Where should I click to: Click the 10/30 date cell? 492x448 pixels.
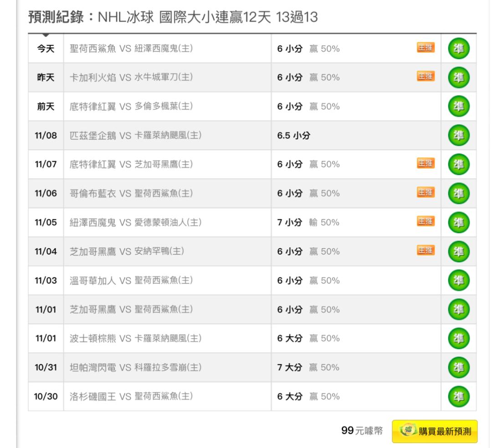[x=46, y=396]
